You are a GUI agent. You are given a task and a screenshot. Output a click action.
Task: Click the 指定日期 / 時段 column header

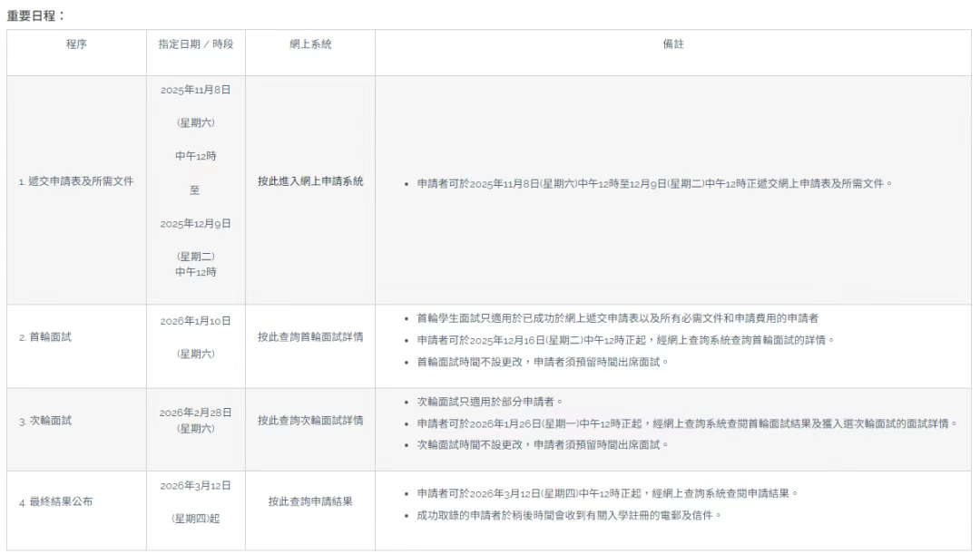[x=196, y=44]
